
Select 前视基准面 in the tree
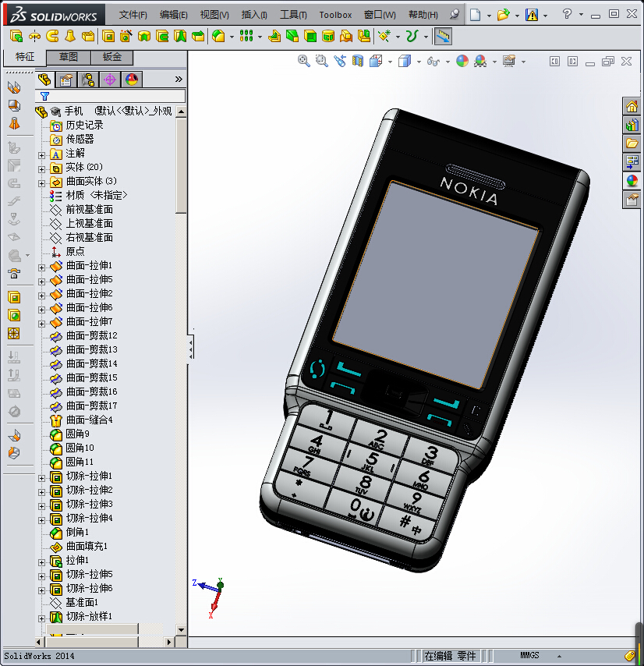click(x=89, y=210)
